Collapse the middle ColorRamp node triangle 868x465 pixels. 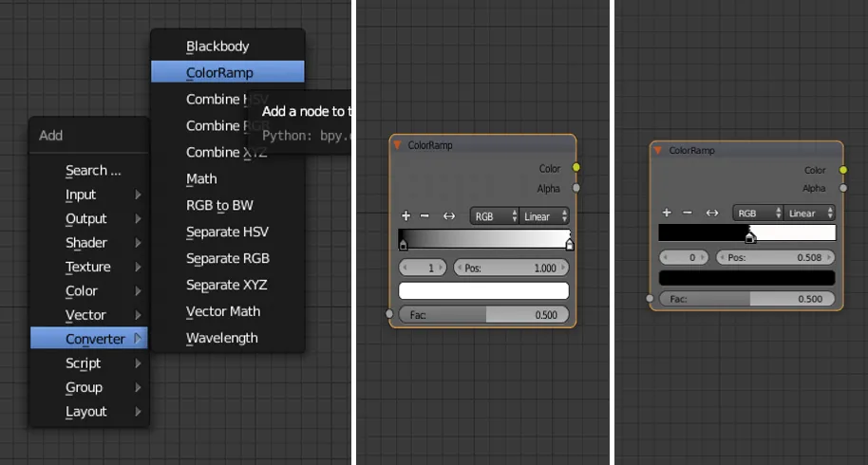pos(397,145)
